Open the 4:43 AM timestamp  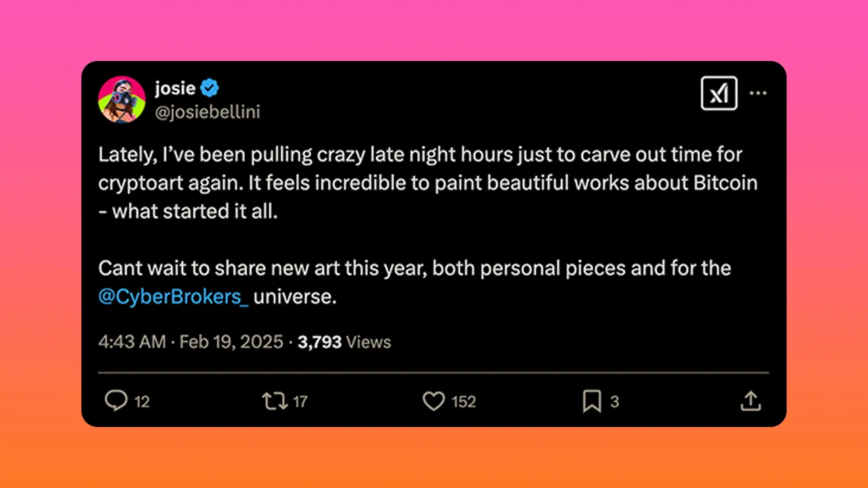132,342
